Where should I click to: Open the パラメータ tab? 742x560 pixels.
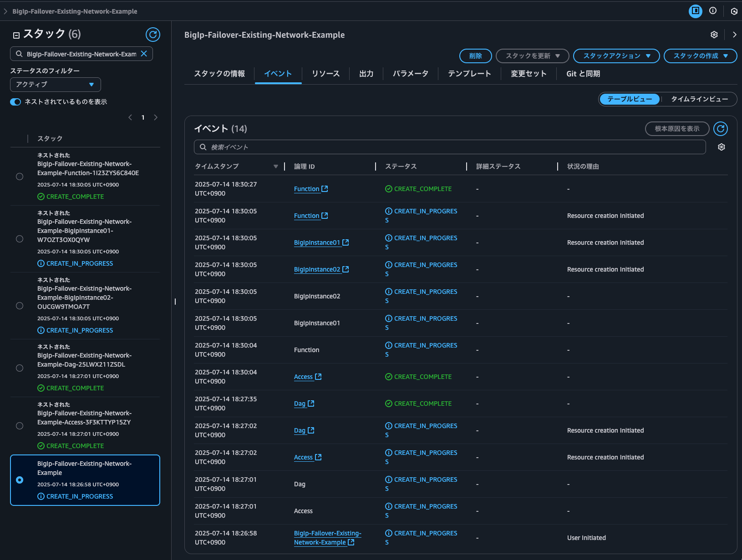pyautogui.click(x=411, y=74)
